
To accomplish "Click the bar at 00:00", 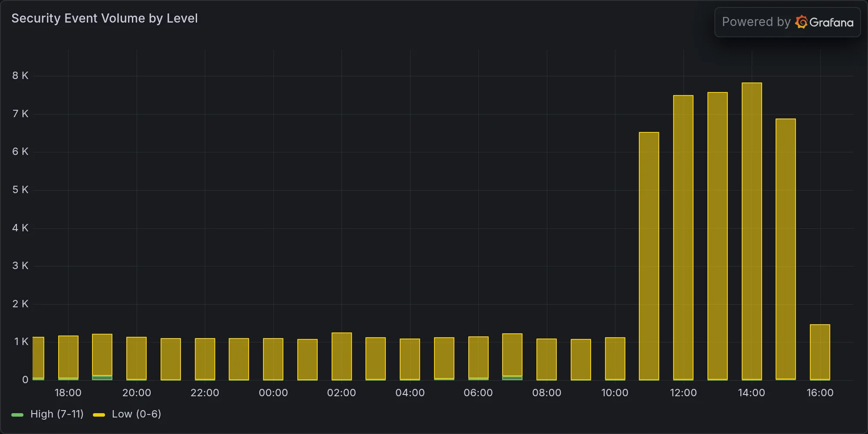I will (273, 359).
